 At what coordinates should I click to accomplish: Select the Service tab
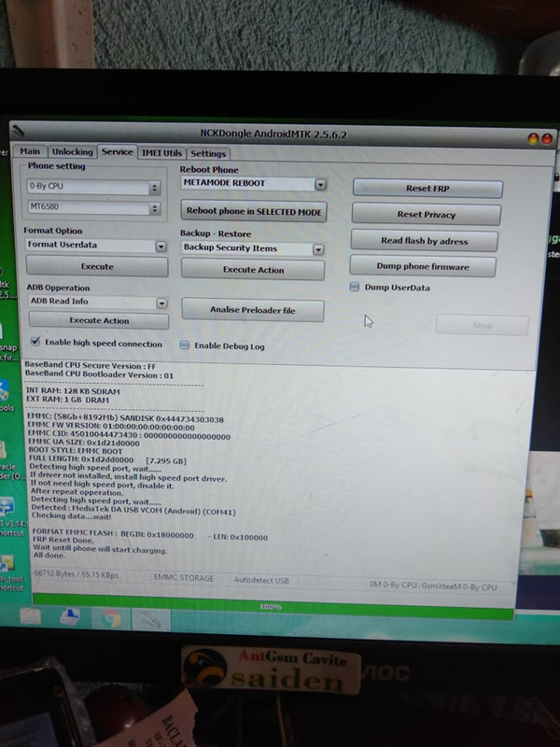[118, 151]
